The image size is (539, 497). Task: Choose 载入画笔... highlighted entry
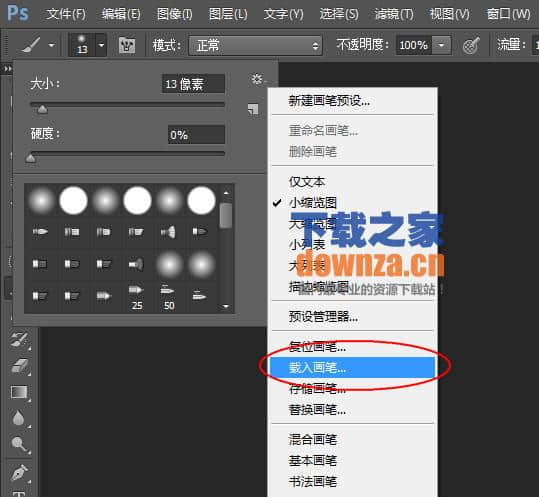coord(353,368)
